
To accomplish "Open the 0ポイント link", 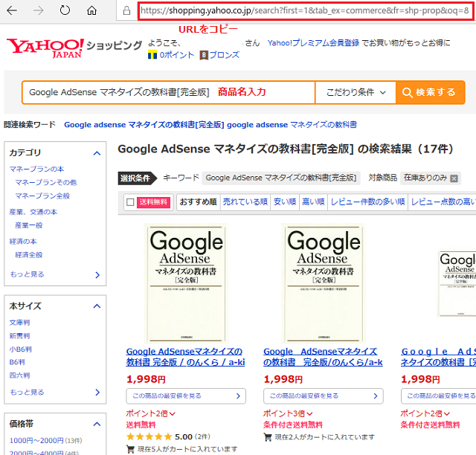I will click(177, 55).
